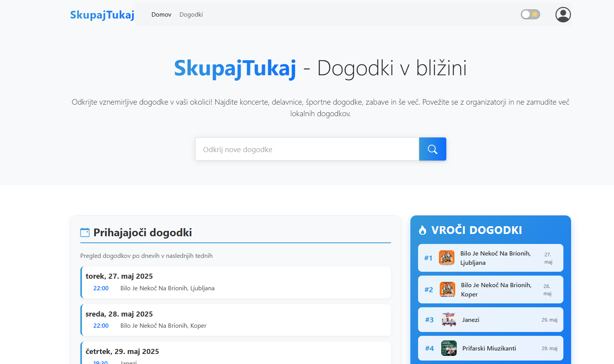
Task: Click thumbnail of Bilo Je Nekoč Koper
Action: pyautogui.click(x=447, y=290)
